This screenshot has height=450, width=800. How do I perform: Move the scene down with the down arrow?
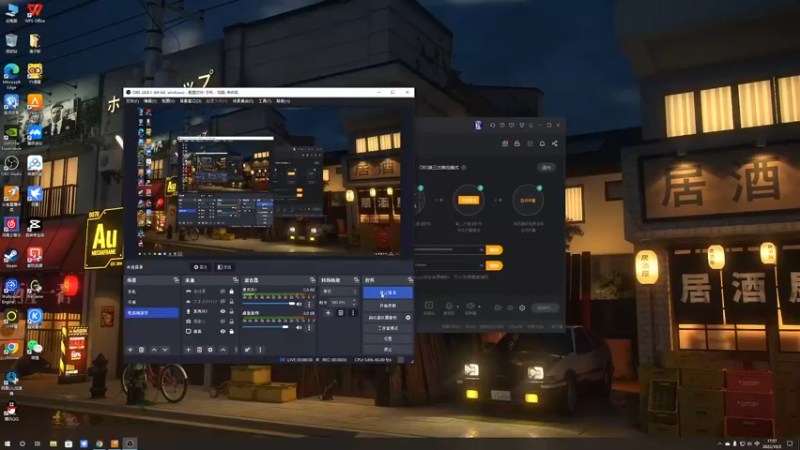pos(165,350)
